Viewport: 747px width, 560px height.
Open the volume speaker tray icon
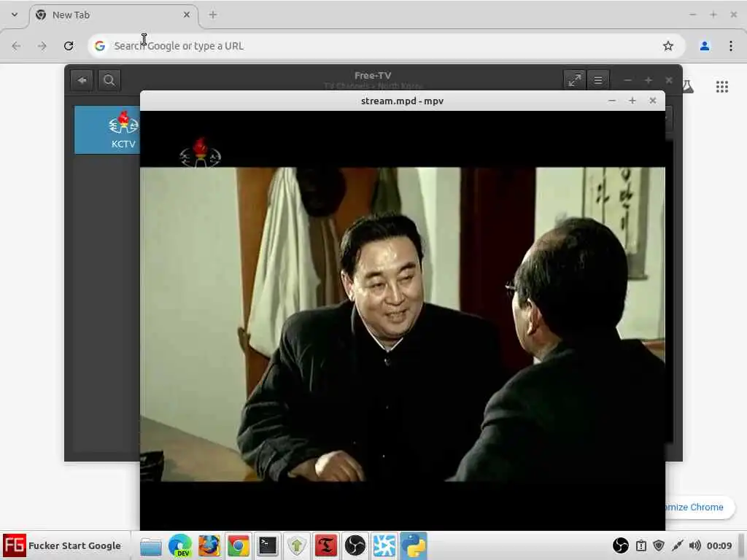click(x=694, y=545)
